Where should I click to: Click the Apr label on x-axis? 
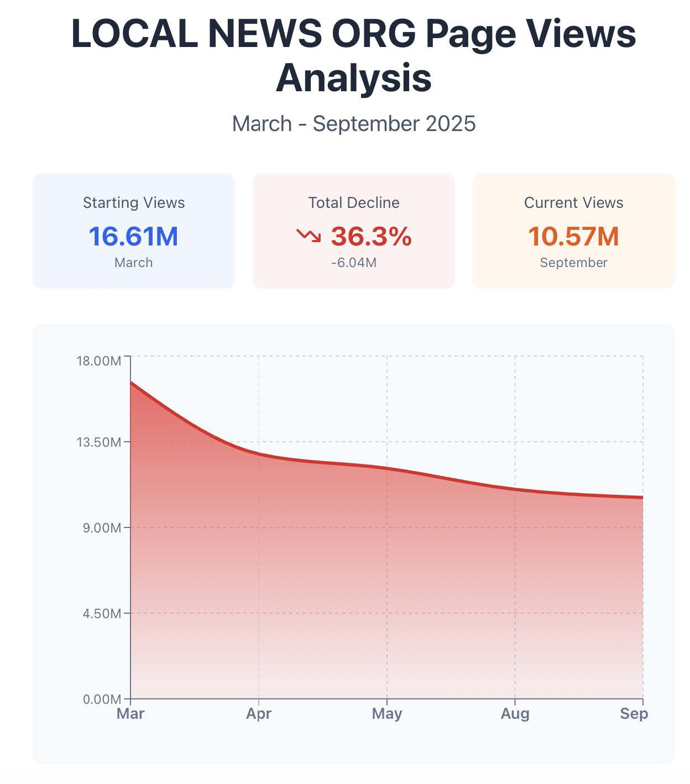point(259,714)
